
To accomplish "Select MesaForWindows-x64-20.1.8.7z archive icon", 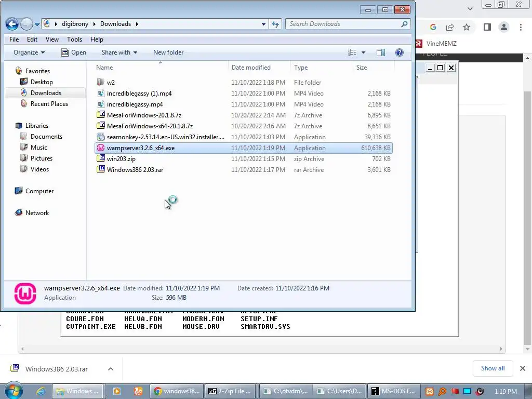I will click(x=100, y=126).
